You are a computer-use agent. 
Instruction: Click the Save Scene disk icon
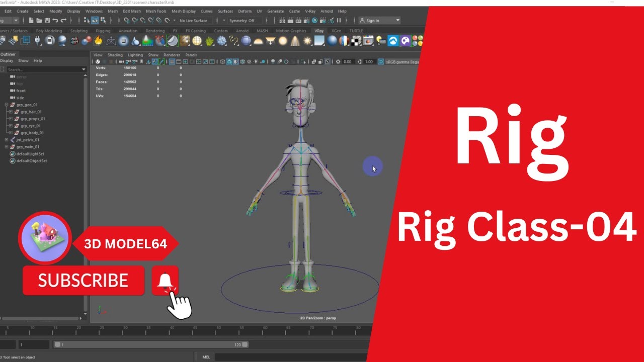point(47,21)
